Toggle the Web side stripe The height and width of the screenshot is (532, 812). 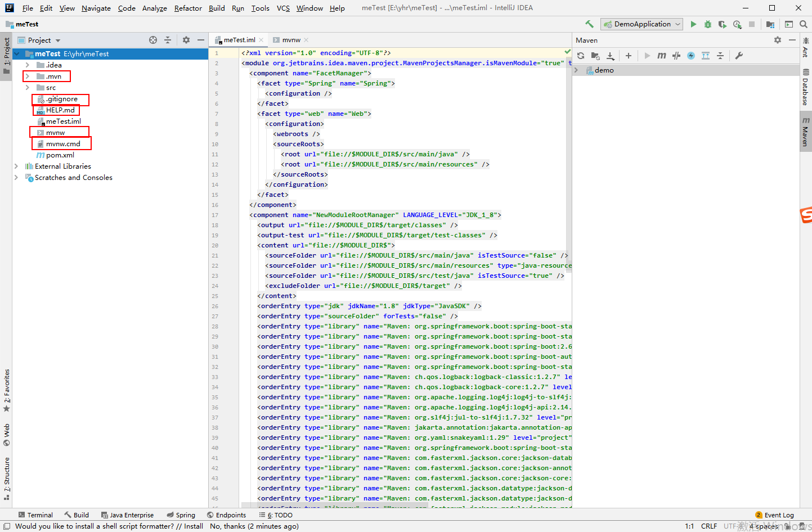[6, 435]
